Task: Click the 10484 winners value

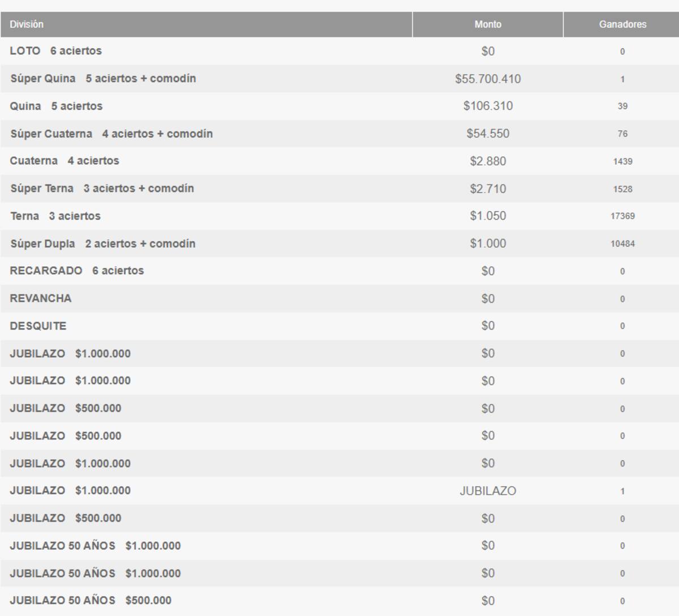Action: coord(622,243)
